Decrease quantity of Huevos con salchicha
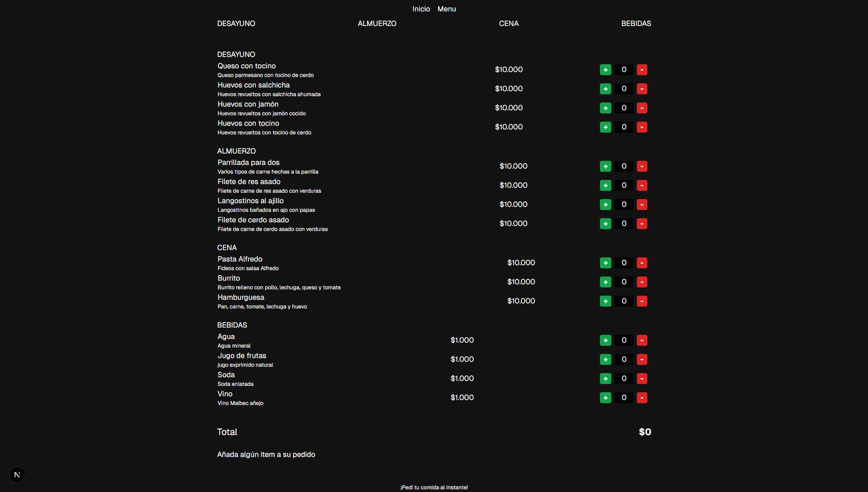 (642, 89)
